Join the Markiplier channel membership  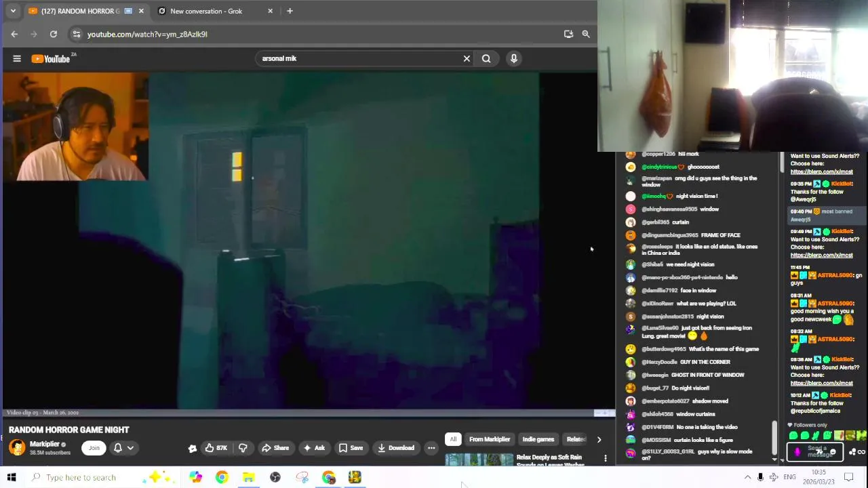tap(94, 448)
